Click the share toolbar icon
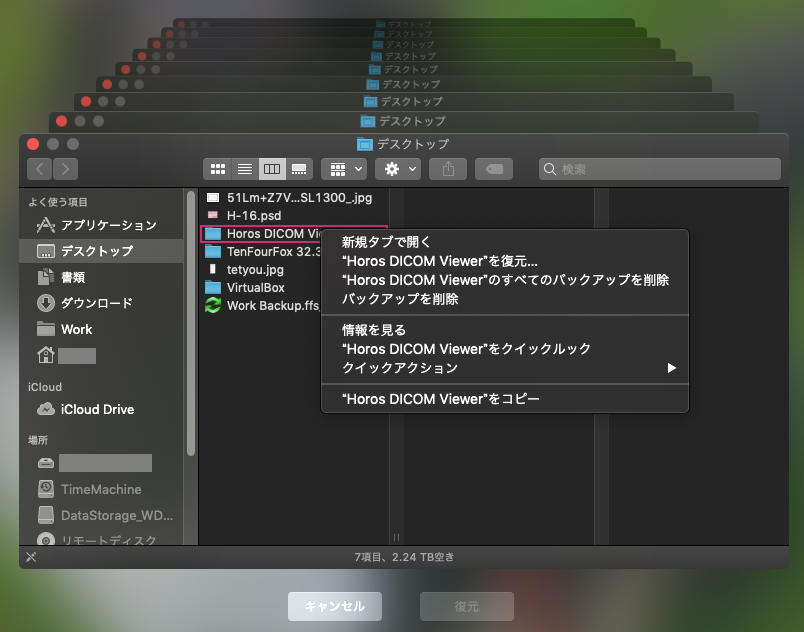The height and width of the screenshot is (632, 804). 448,169
